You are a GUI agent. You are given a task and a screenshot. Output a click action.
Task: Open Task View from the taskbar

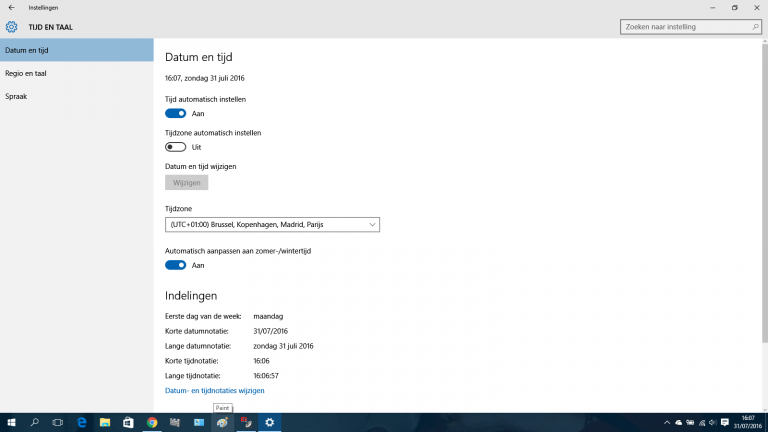tap(58, 423)
